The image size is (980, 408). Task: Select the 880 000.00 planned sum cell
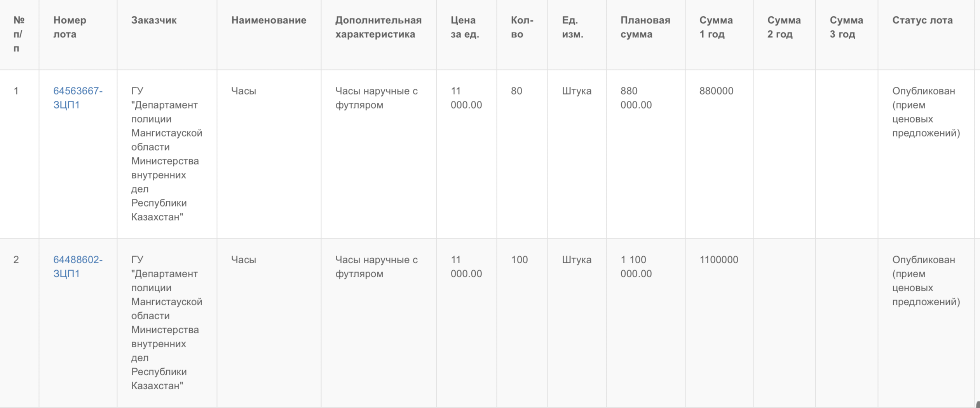[x=636, y=98]
